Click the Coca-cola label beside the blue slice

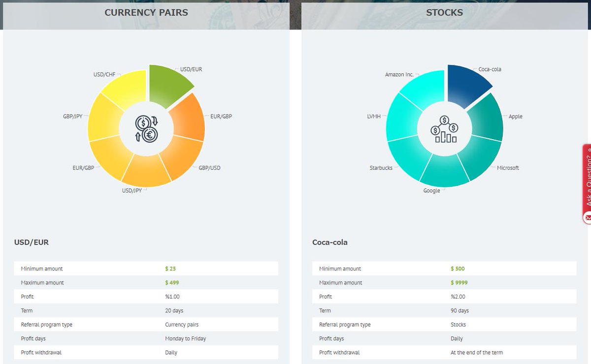(490, 69)
